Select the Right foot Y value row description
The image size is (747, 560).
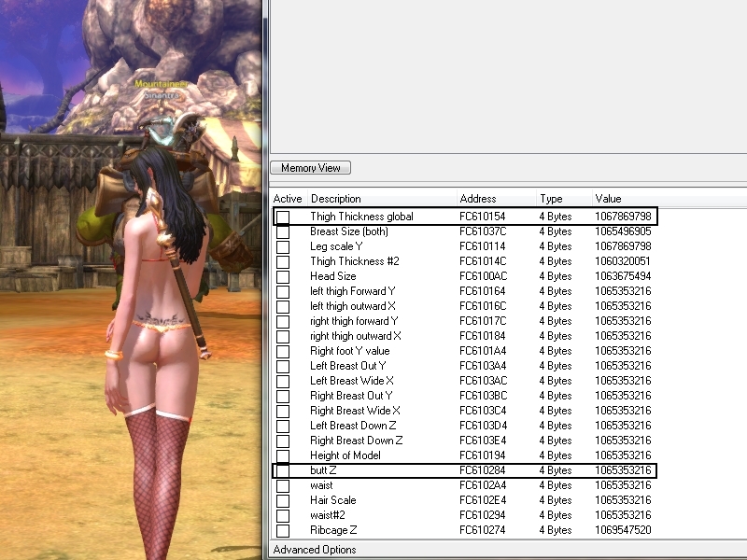click(350, 351)
